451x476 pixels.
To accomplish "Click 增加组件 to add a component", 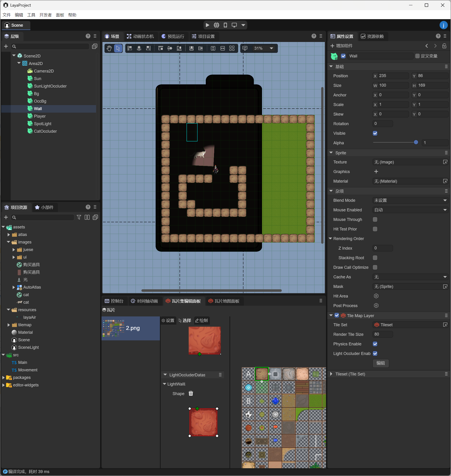I will [x=341, y=46].
